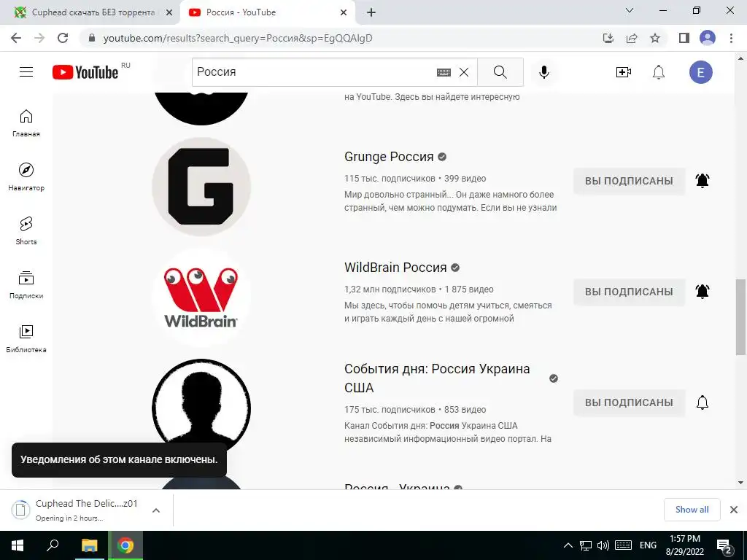
Task: Open the WildBrain Россия channel avatar
Action: [x=201, y=297]
